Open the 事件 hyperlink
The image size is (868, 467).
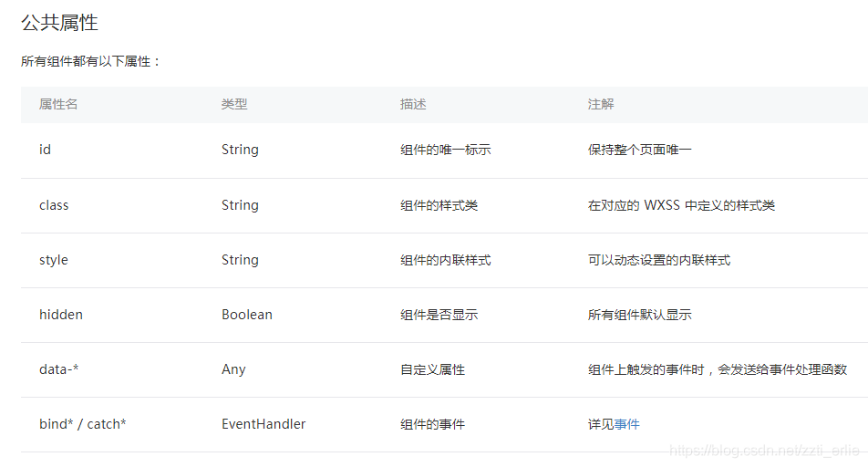tap(626, 424)
